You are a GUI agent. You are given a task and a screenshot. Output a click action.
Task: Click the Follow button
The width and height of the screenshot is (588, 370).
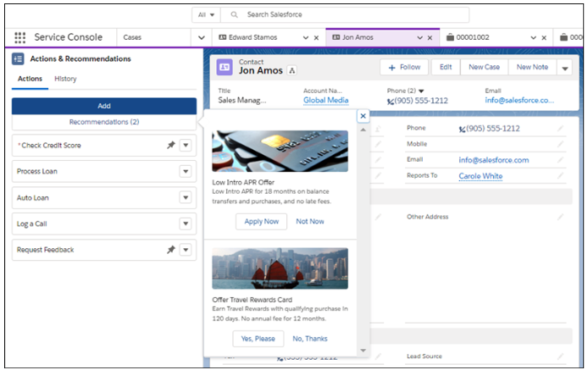click(x=404, y=68)
